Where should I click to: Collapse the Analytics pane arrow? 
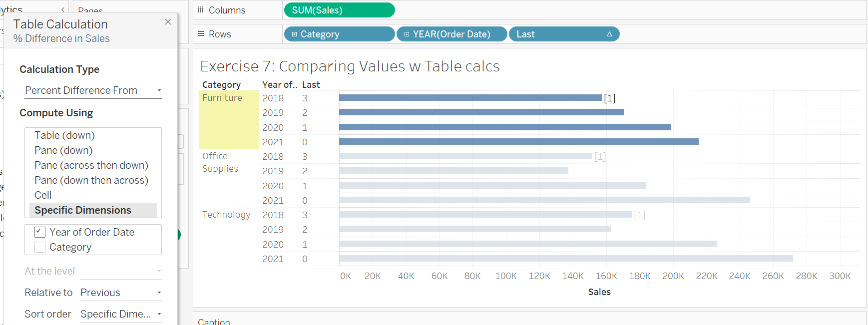63,9
